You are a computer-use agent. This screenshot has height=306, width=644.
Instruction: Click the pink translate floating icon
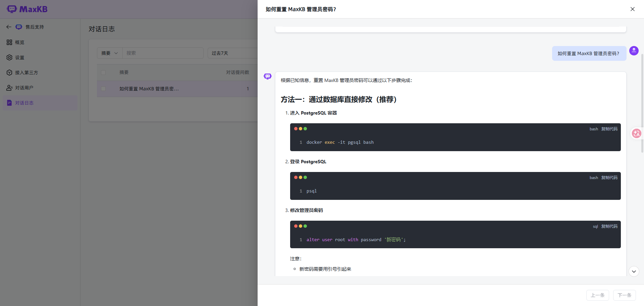coord(636,133)
